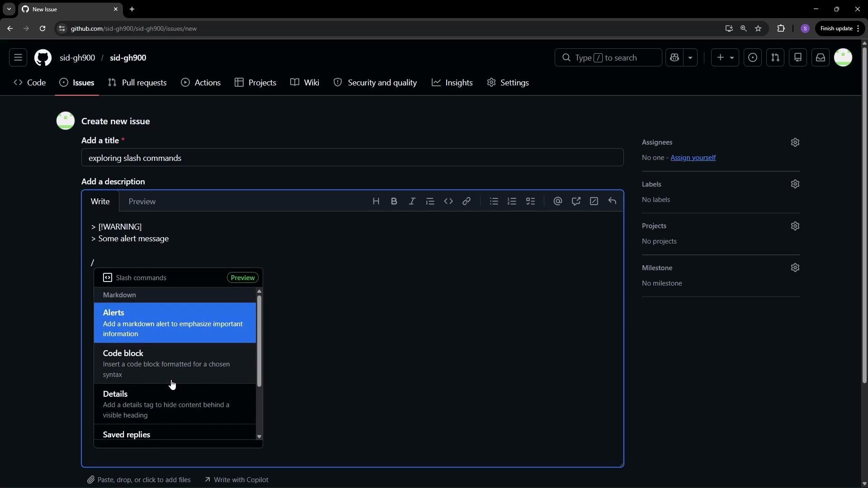
Task: Open the Pull requests shortcut icon in header
Action: click(775, 58)
